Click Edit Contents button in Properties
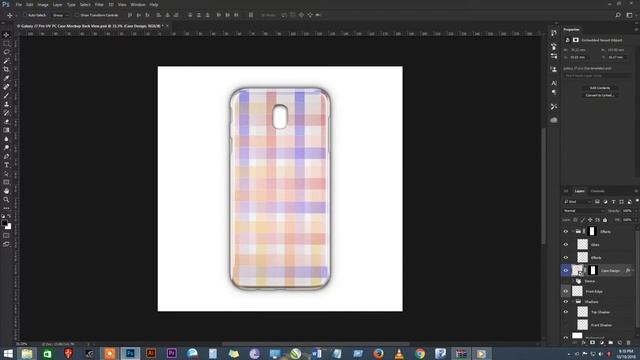Viewport: 640px width, 360px height. pyautogui.click(x=600, y=88)
